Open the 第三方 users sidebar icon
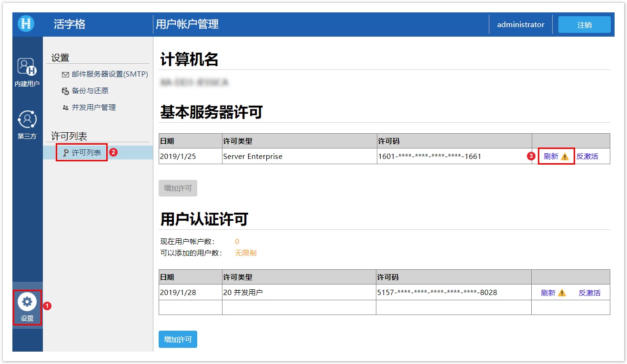Viewport: 627px width, 364px height. point(27,119)
